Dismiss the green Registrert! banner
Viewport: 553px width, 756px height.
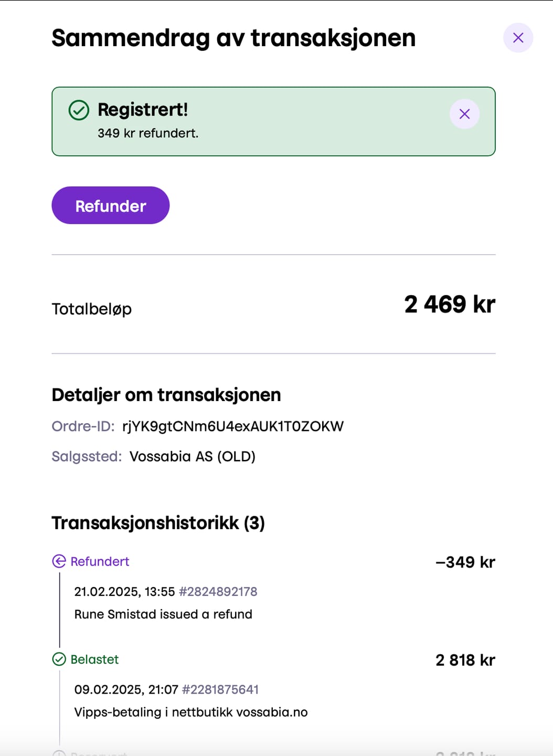[464, 114]
